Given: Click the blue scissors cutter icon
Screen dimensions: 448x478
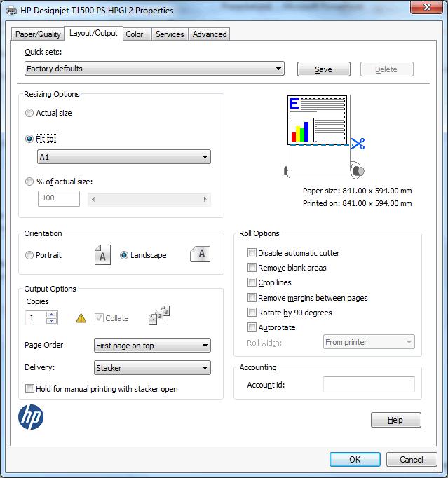Looking at the screenshot, I should pyautogui.click(x=358, y=144).
